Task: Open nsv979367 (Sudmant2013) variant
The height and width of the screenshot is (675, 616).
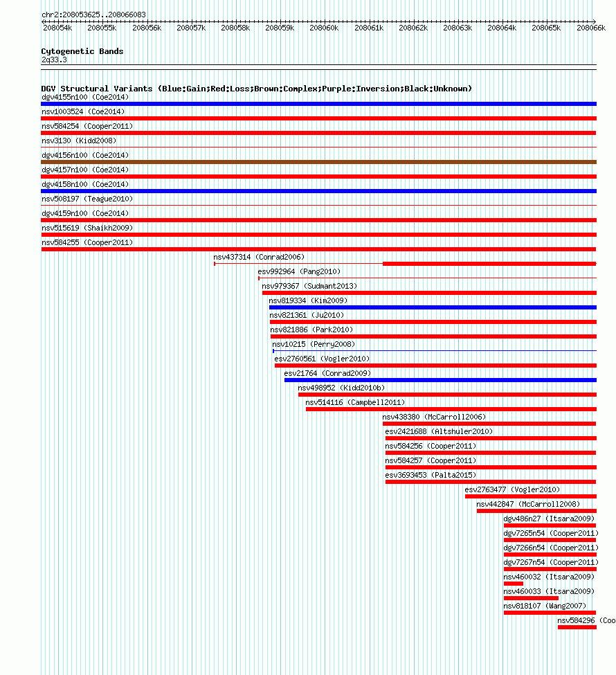Action: coord(309,287)
